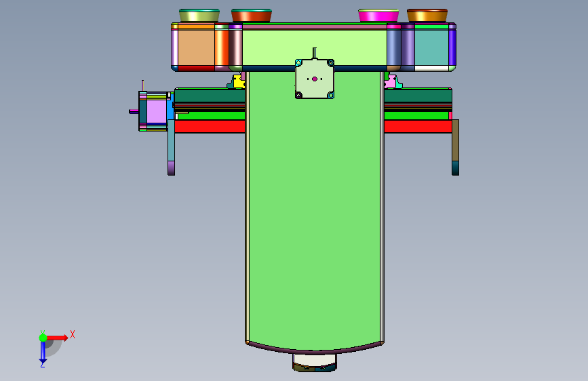Select the tan block face on upper left
Viewport: 588px width, 381px height.
[x=196, y=47]
